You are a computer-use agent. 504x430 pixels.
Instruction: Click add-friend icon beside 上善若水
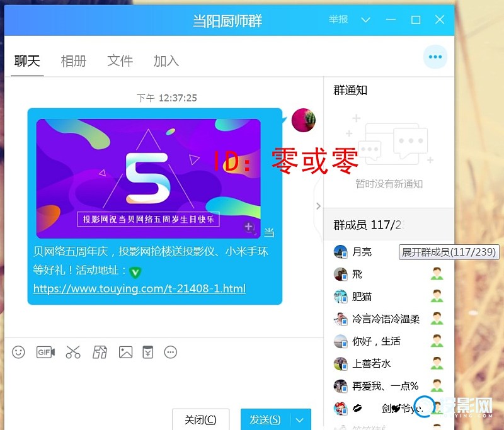pyautogui.click(x=437, y=363)
